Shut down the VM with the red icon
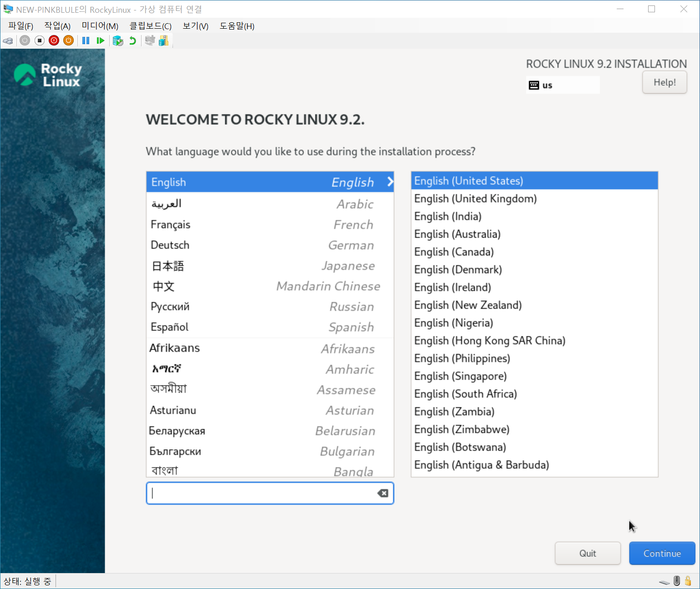The height and width of the screenshot is (589, 700). [x=54, y=41]
